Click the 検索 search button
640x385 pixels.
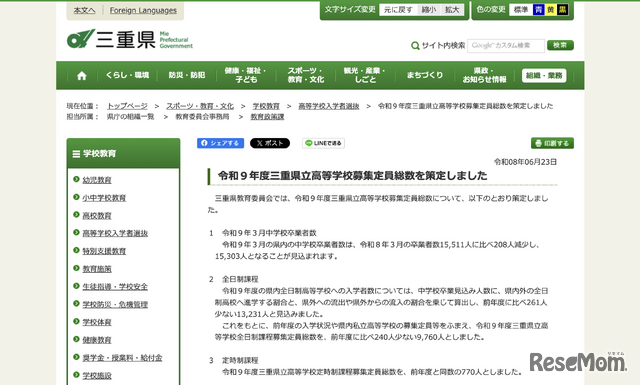(x=560, y=45)
